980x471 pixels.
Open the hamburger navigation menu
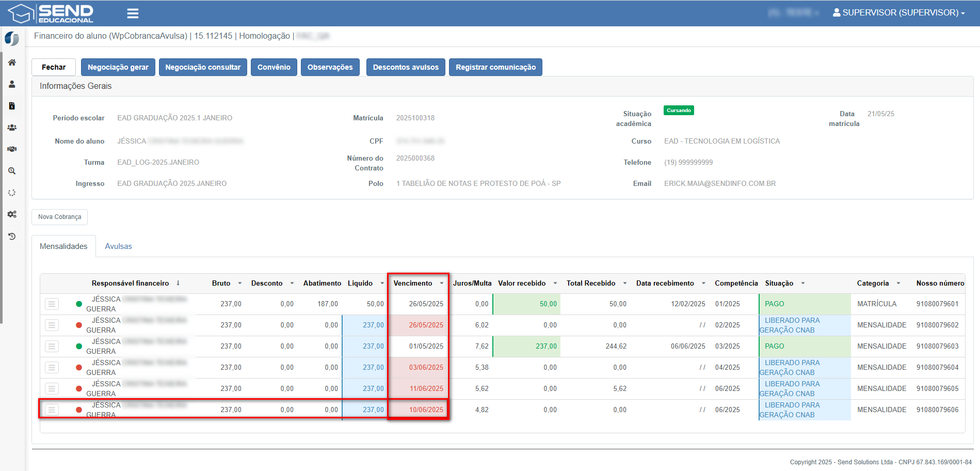coord(133,13)
